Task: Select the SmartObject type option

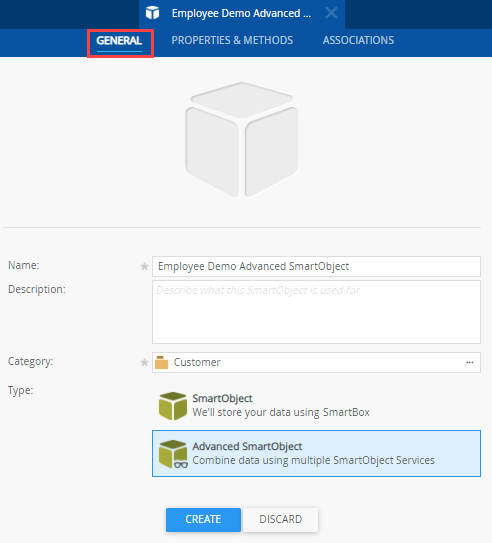Action: [316, 406]
